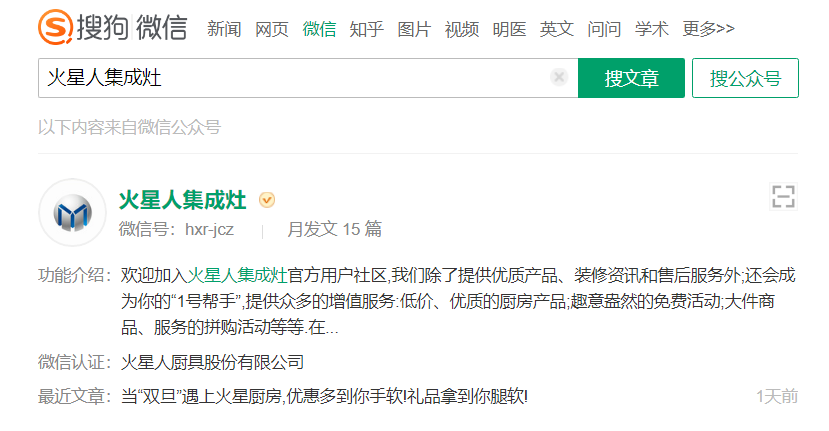Click the 搜文章 button
The image size is (829, 431).
tap(631, 78)
